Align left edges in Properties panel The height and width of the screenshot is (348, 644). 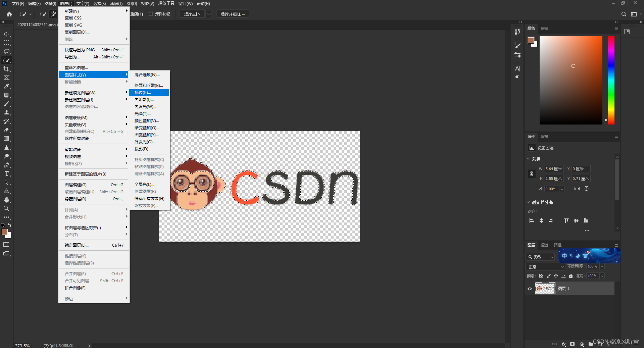(x=532, y=220)
